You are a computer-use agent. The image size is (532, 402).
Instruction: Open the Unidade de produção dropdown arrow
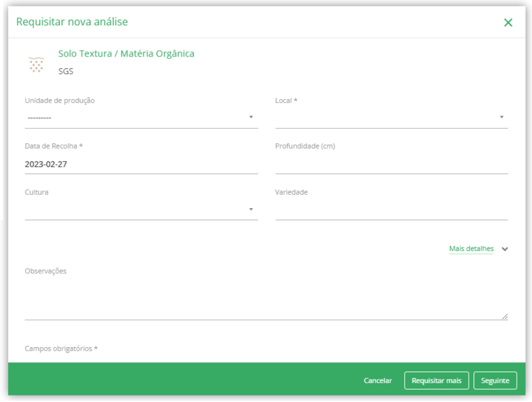coord(251,117)
